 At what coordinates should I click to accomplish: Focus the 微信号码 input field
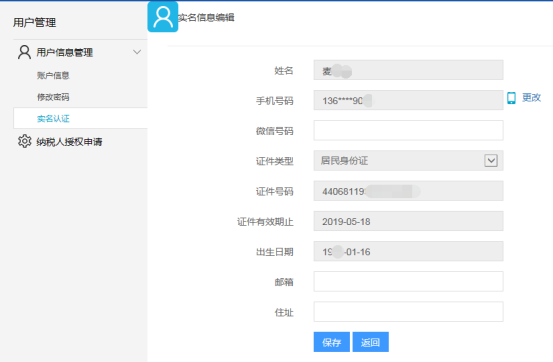(x=408, y=131)
